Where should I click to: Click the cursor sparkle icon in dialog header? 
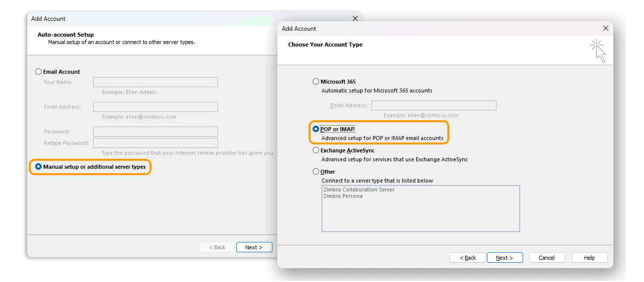pos(598,51)
